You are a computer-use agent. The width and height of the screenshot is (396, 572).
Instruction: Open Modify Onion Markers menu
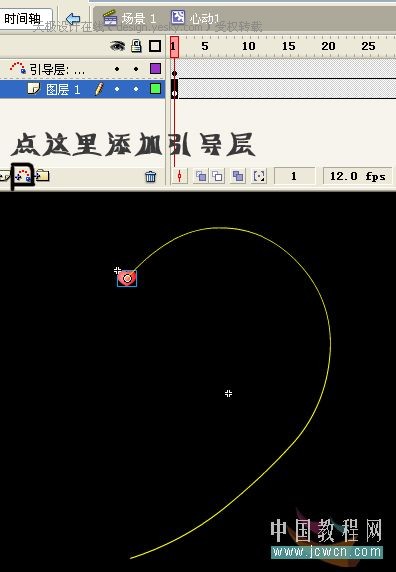(x=259, y=177)
